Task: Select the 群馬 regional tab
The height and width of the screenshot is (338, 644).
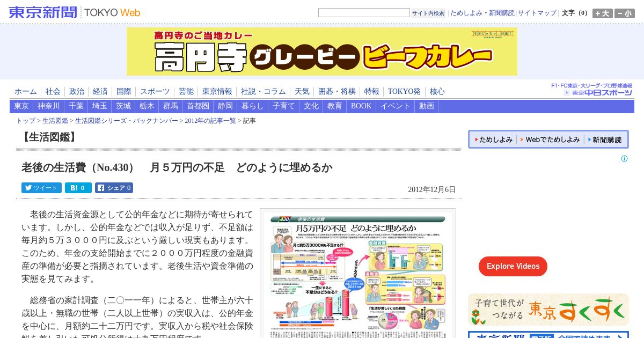Action: point(171,106)
